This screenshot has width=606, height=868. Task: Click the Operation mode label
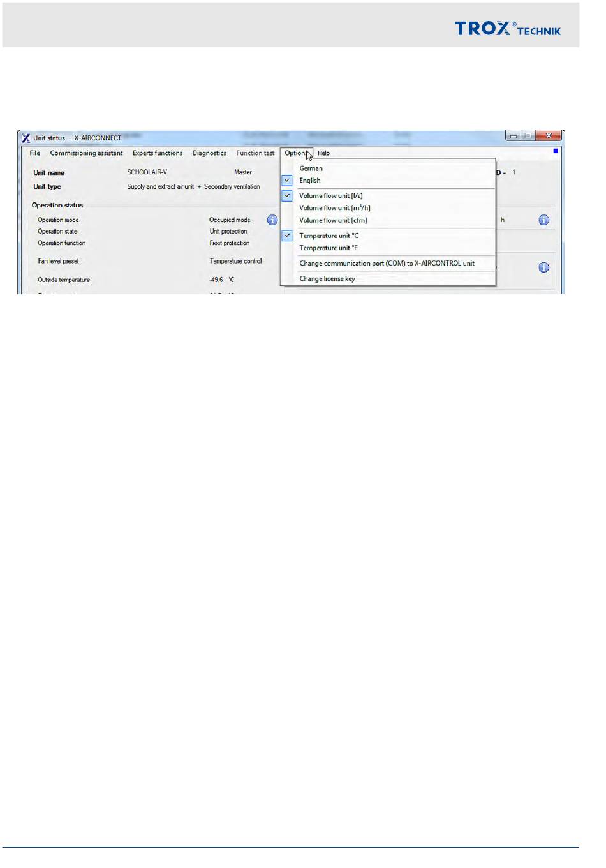[x=58, y=220]
